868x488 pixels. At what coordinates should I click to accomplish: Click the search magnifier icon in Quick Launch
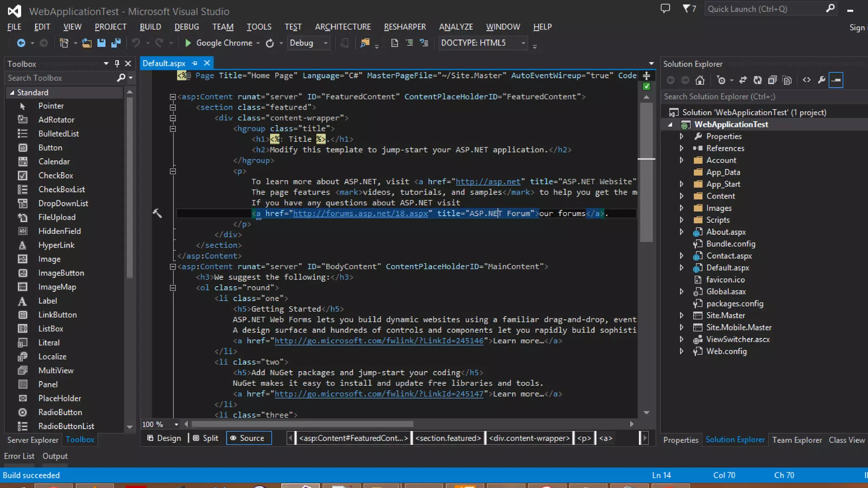830,8
